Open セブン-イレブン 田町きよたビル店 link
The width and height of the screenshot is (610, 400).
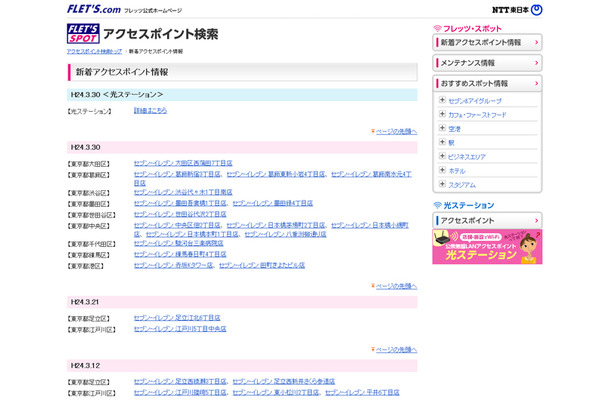(x=262, y=265)
